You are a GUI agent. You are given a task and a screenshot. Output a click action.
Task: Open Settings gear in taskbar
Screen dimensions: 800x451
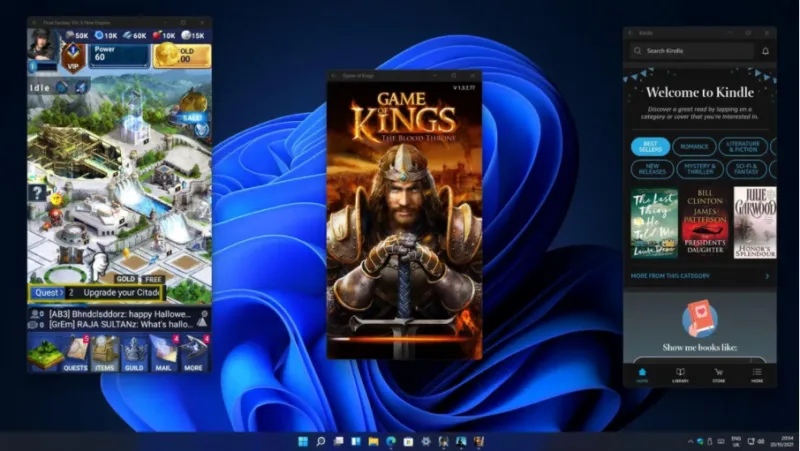(426, 441)
